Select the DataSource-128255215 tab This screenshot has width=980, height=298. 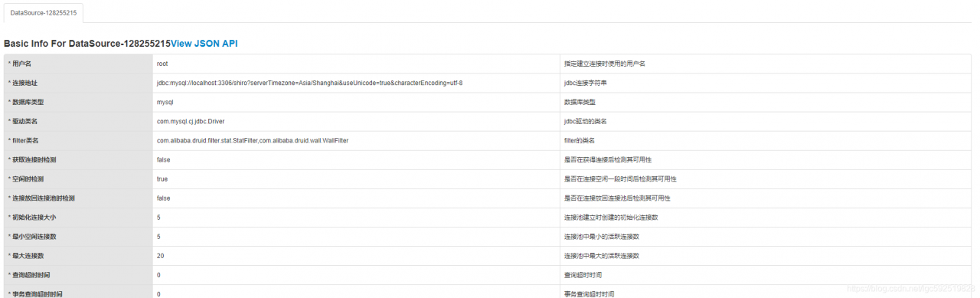[43, 13]
